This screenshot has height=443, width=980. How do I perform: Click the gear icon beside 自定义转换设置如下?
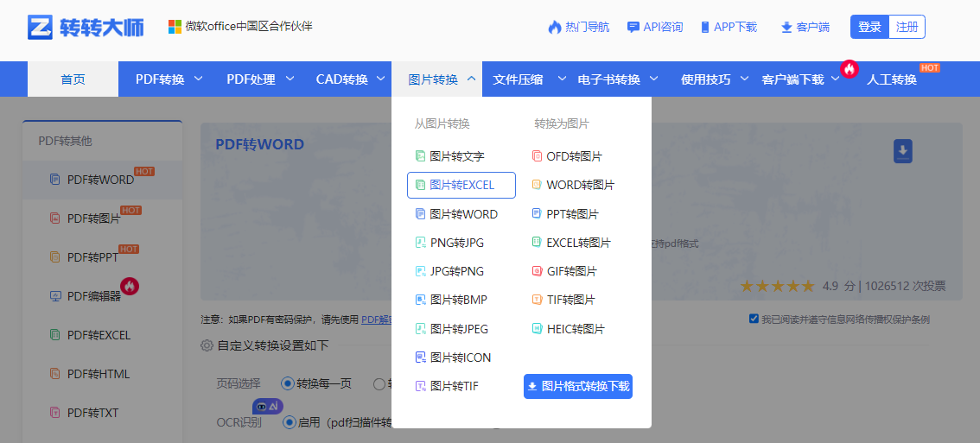(207, 345)
